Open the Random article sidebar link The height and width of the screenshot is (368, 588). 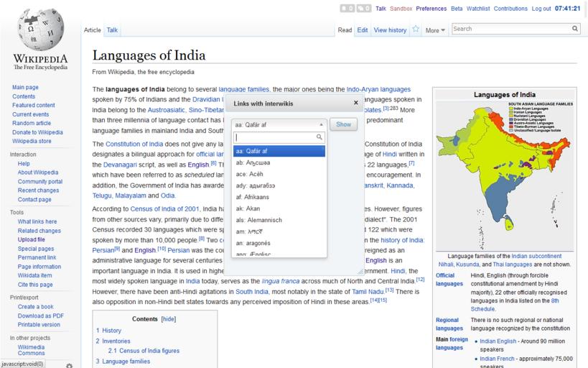point(31,123)
